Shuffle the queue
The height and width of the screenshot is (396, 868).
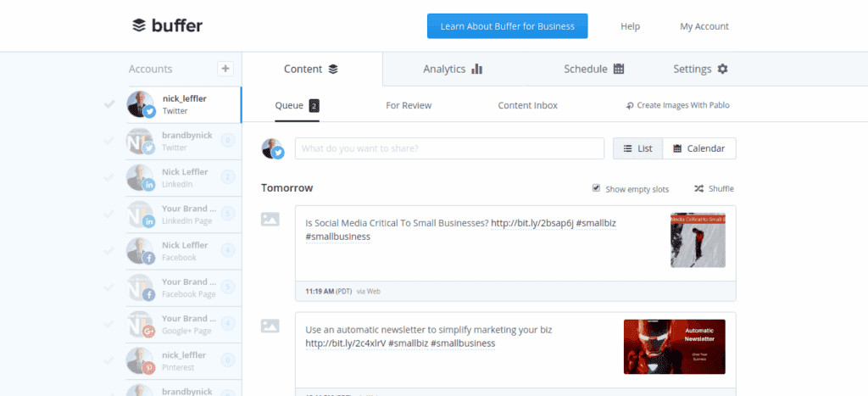pyautogui.click(x=714, y=189)
